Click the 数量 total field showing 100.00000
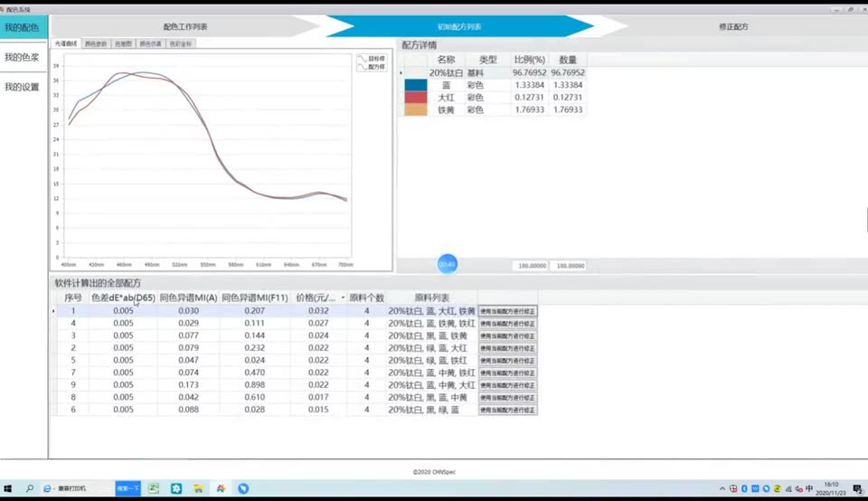This screenshot has width=868, height=501. [570, 266]
